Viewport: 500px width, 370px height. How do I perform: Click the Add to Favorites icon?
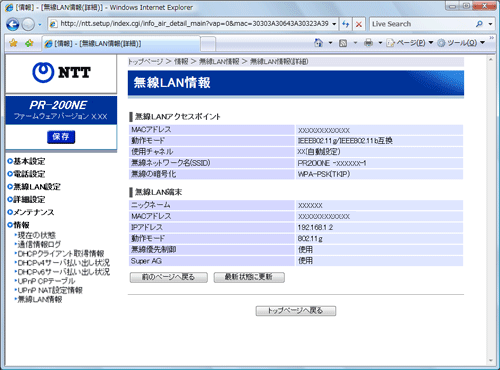click(29, 43)
